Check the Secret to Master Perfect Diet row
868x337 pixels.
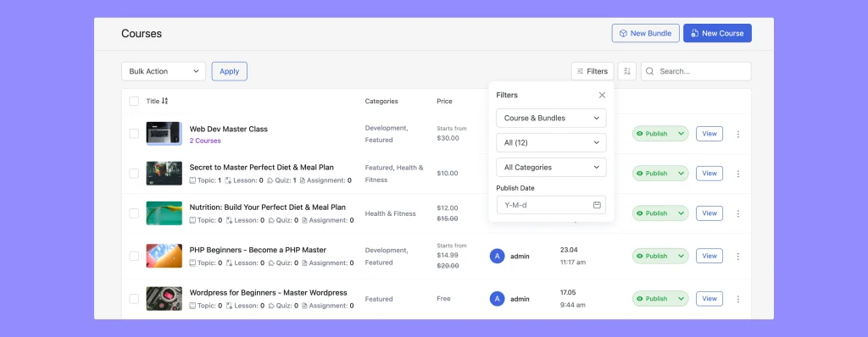coord(134,174)
